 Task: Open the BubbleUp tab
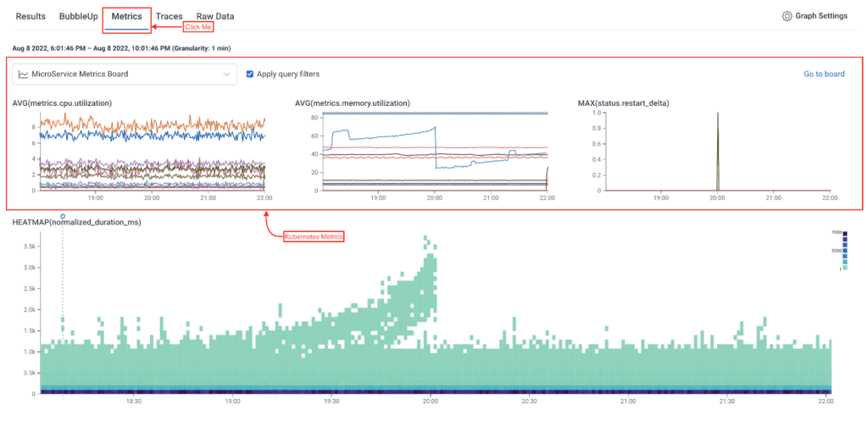pos(77,16)
